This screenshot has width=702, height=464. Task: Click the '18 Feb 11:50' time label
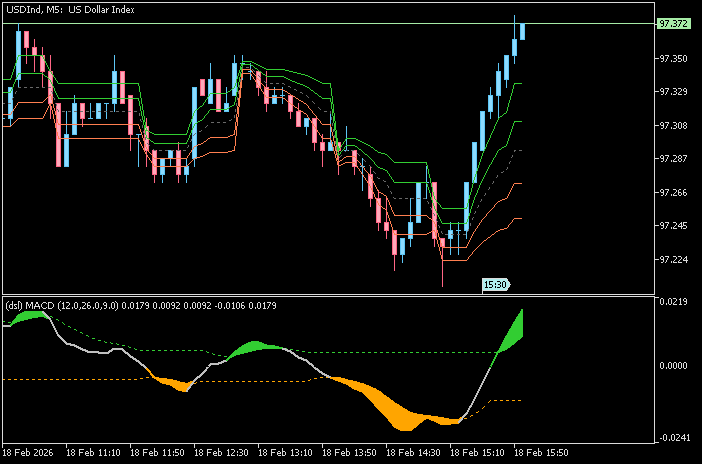158,452
